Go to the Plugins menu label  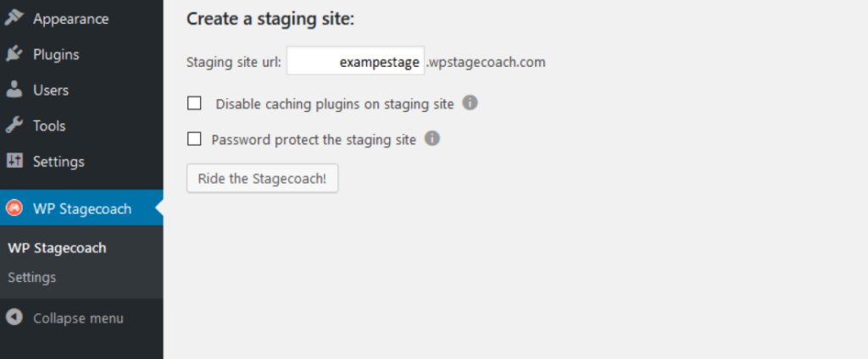pyautogui.click(x=56, y=54)
